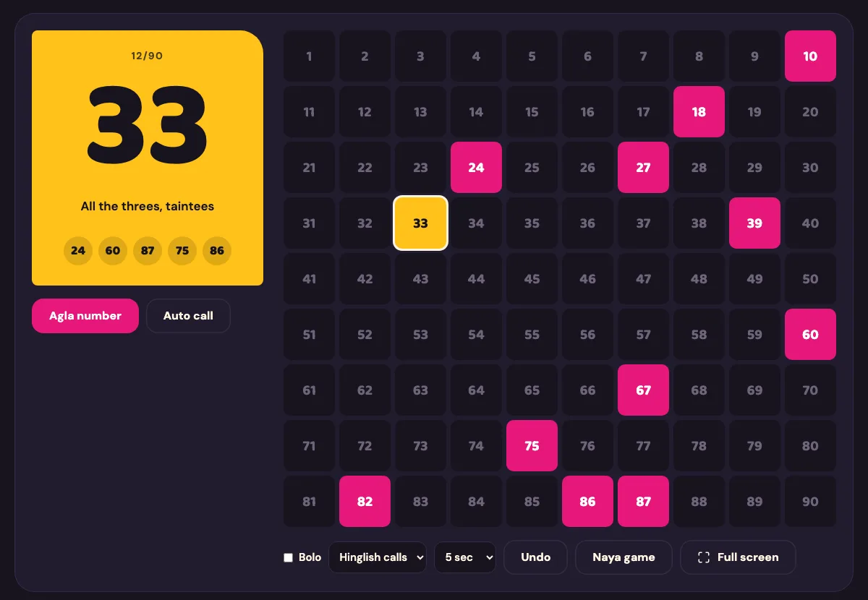Click board tile number 84
Image resolution: width=868 pixels, height=600 pixels.
click(x=476, y=502)
